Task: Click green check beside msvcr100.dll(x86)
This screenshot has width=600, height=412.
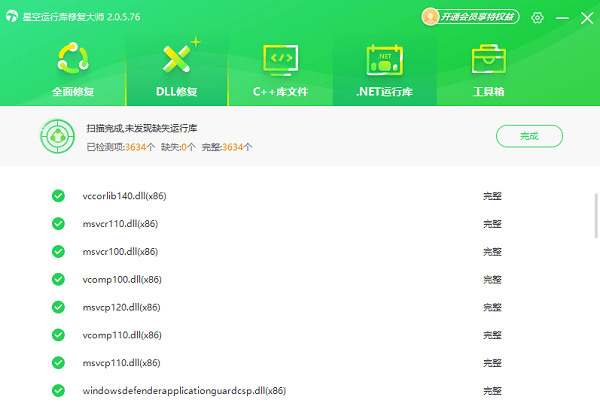Action: point(58,252)
